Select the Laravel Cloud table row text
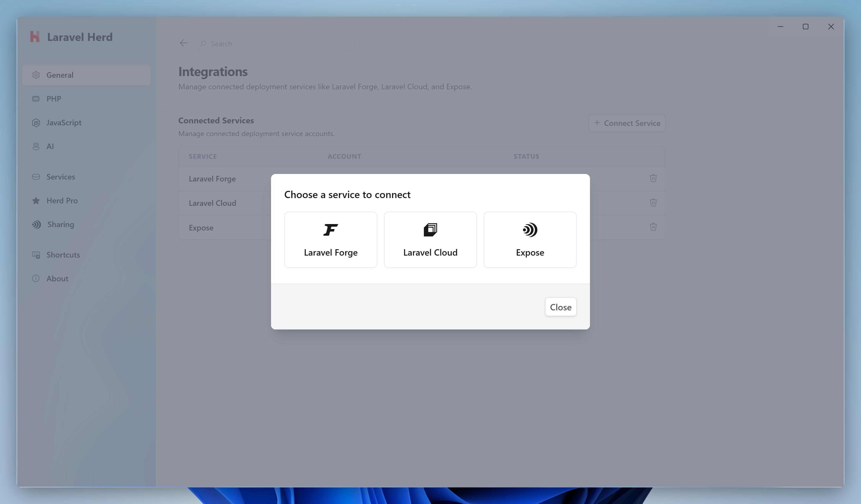The height and width of the screenshot is (504, 861). click(213, 203)
